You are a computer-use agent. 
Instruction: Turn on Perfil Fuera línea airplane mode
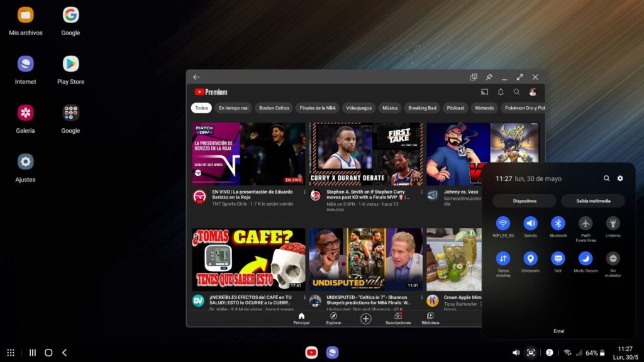[585, 224]
